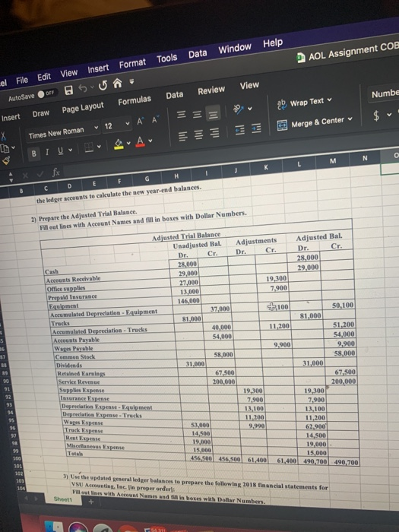Align text to bottom of cell
Screen dimensions: 399x532
tap(213, 114)
